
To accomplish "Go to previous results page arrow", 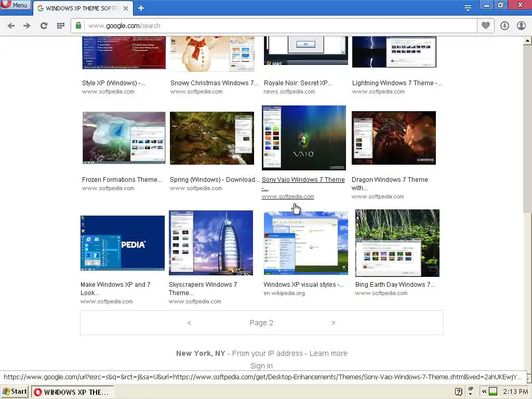I will pyautogui.click(x=189, y=323).
